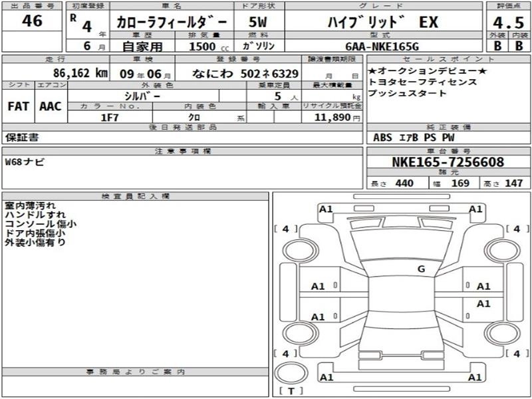Select 注意事項欄 section header
Image resolution: width=532 pixels, height=399 pixels.
point(182,151)
